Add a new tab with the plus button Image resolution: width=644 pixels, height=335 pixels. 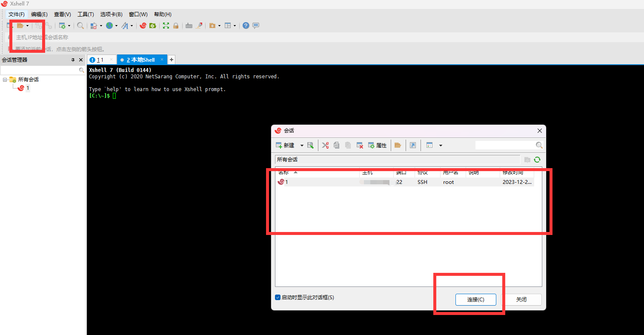pos(172,60)
